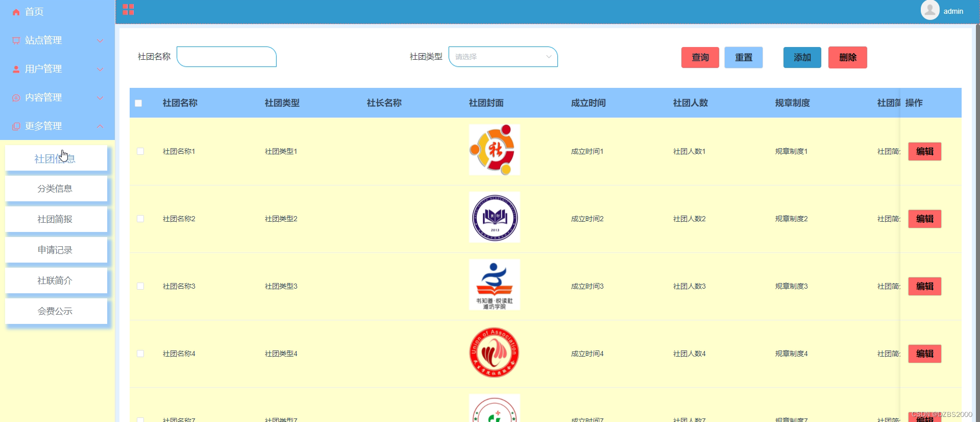Click cell 成立时间2

point(587,219)
